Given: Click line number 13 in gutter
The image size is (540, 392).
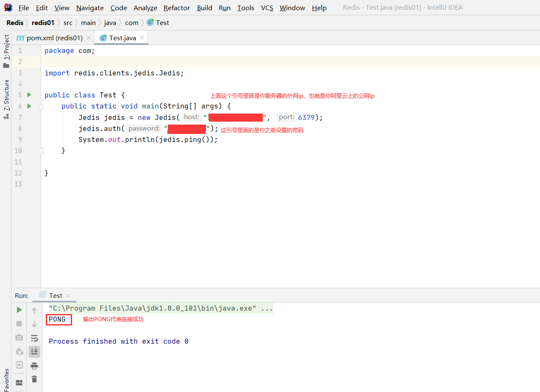Looking at the screenshot, I should pos(18,184).
